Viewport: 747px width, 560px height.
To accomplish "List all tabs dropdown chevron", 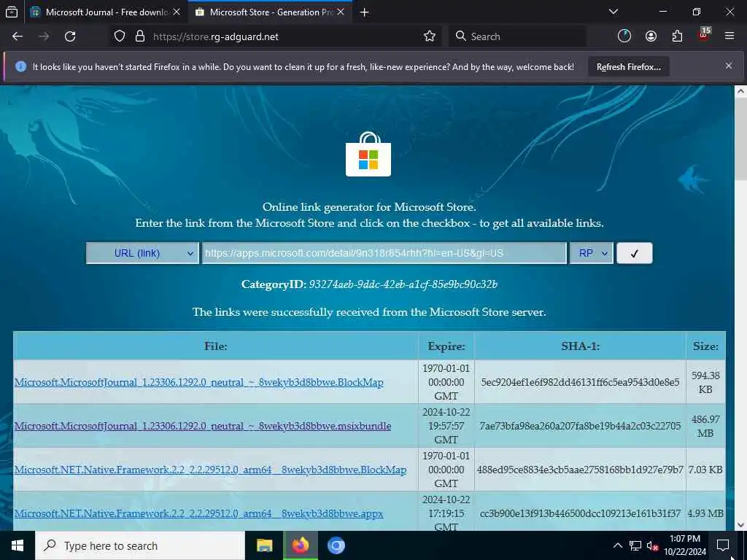I will tap(613, 12).
